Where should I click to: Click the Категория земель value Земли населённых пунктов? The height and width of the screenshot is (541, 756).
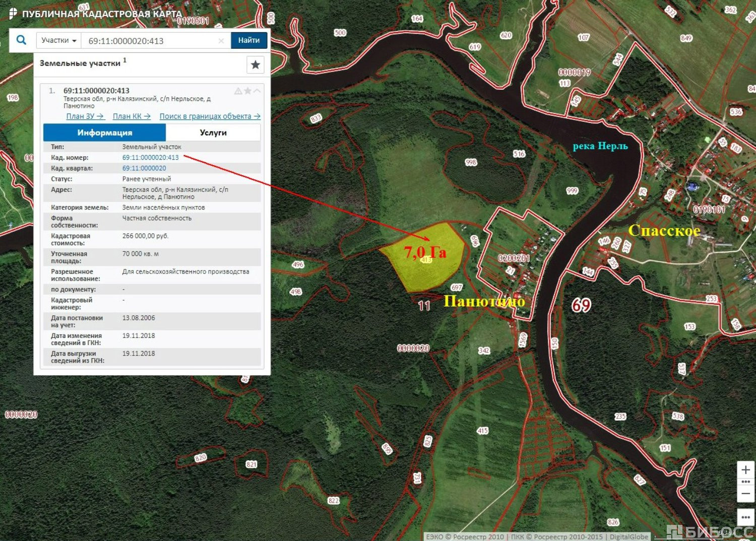coord(163,208)
